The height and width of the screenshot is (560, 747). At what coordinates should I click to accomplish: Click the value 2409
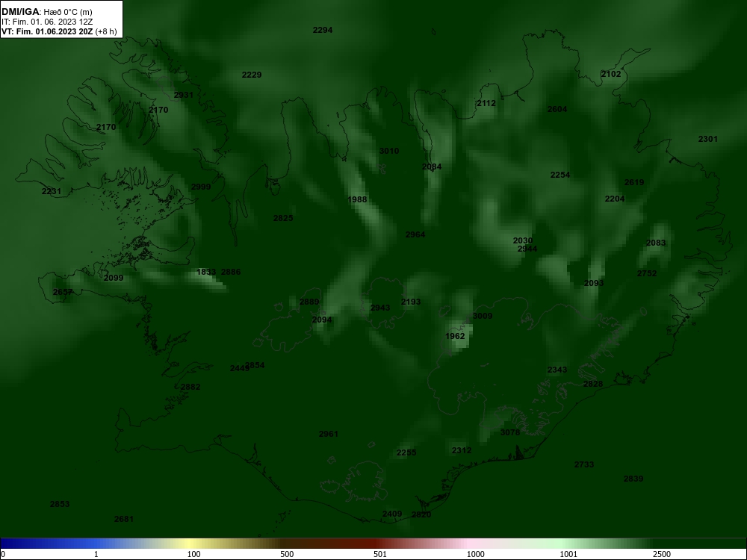(392, 514)
